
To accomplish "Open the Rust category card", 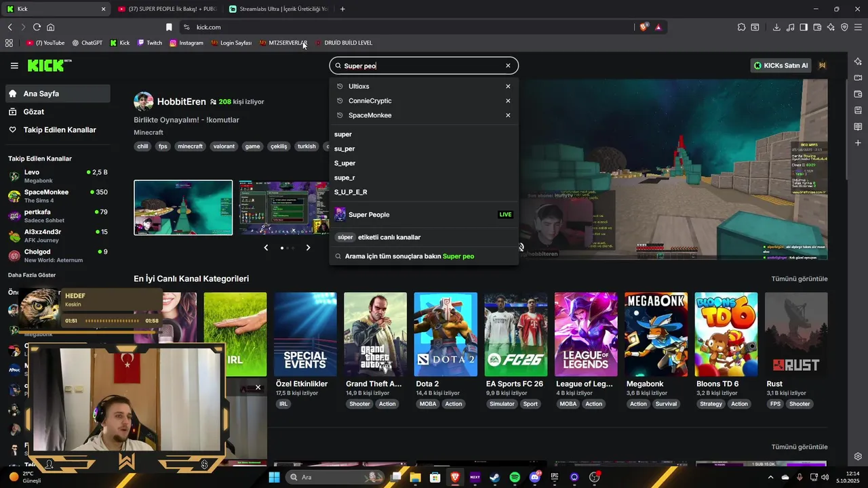I will pyautogui.click(x=796, y=335).
